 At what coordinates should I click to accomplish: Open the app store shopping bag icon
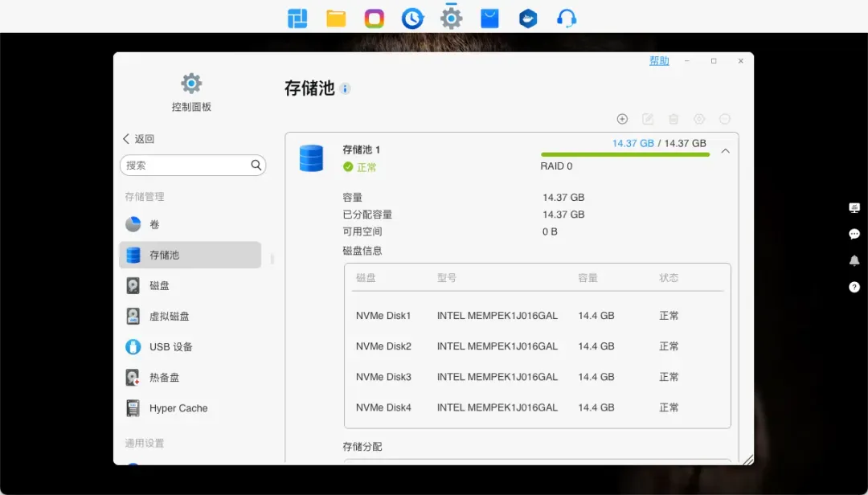[x=489, y=18]
